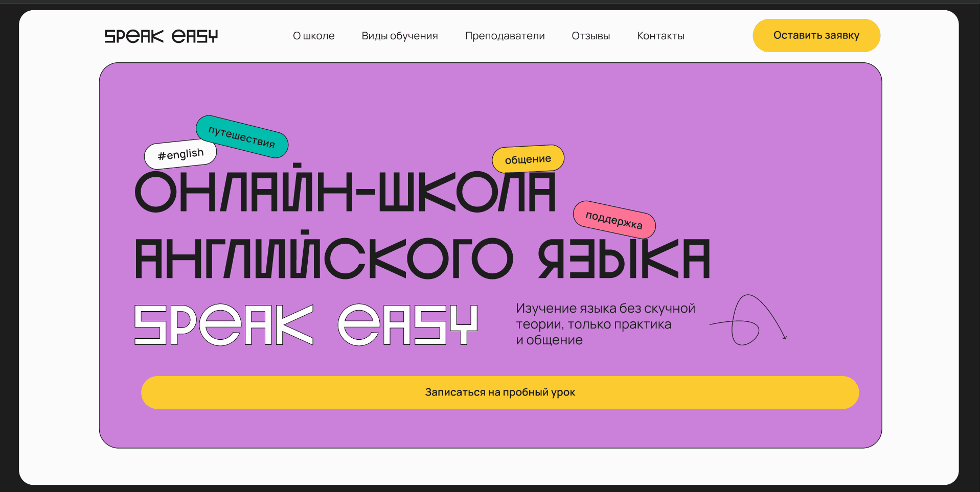The height and width of the screenshot is (492, 980).
Task: Select the pink «поддержка» tag sticker
Action: [614, 220]
